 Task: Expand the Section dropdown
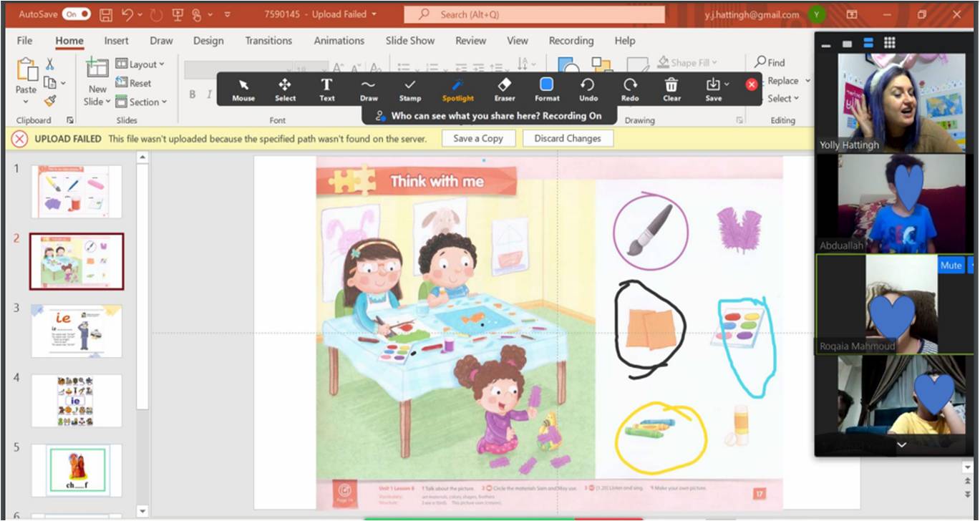click(x=141, y=102)
